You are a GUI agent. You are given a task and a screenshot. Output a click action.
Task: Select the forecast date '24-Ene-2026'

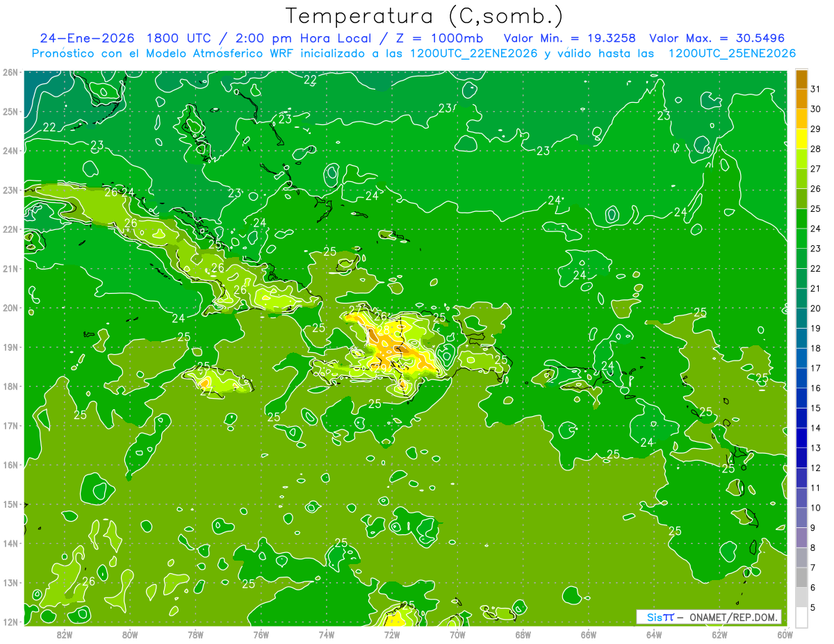87,38
